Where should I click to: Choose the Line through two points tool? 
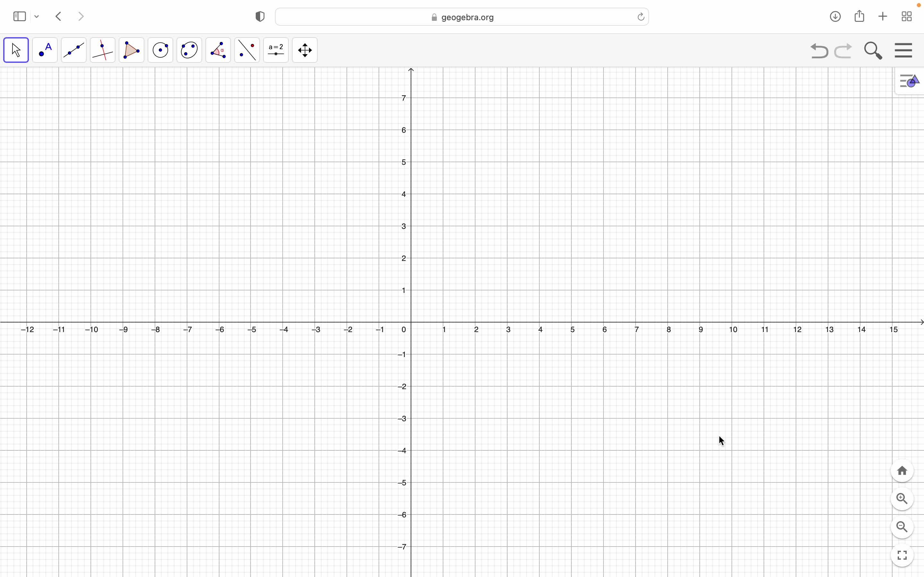[74, 50]
